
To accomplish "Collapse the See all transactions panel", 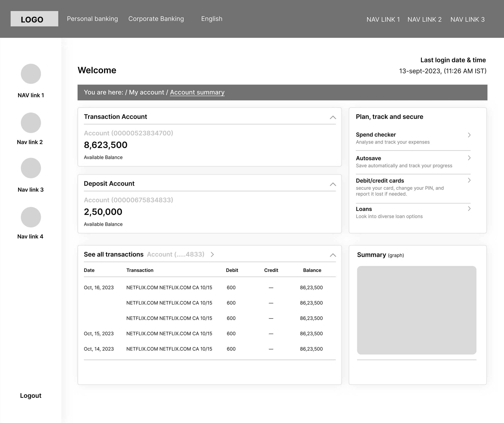I will tap(333, 255).
